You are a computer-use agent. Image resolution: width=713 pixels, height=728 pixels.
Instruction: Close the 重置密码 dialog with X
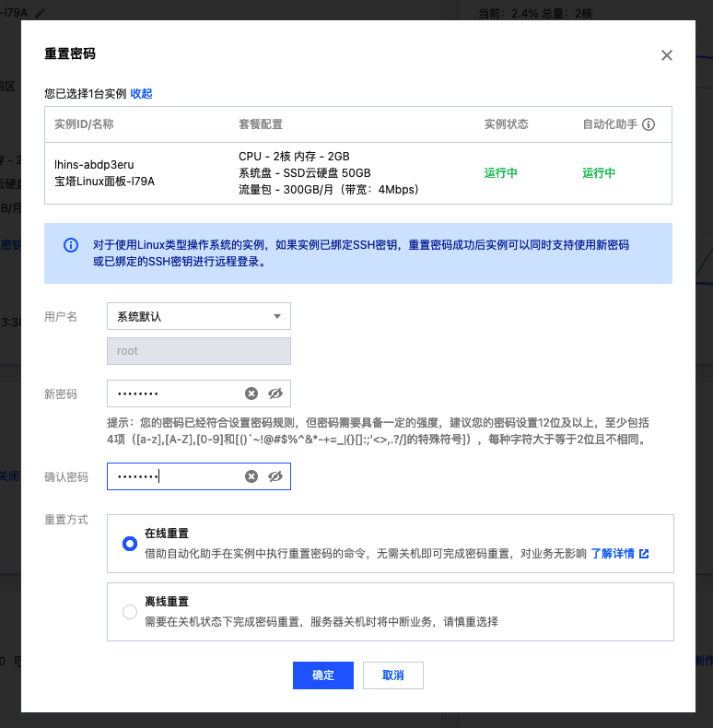pyautogui.click(x=667, y=55)
